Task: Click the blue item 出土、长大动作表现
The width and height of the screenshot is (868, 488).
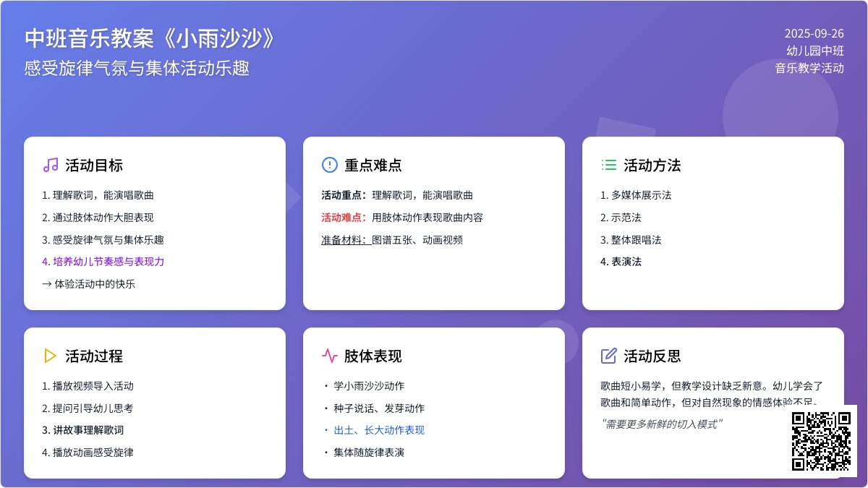Action: [379, 430]
